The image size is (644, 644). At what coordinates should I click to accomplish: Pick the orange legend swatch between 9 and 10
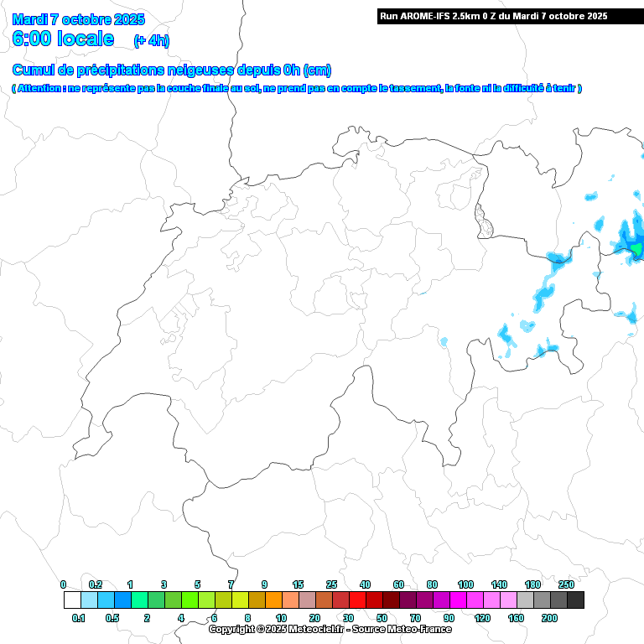[x=273, y=600]
